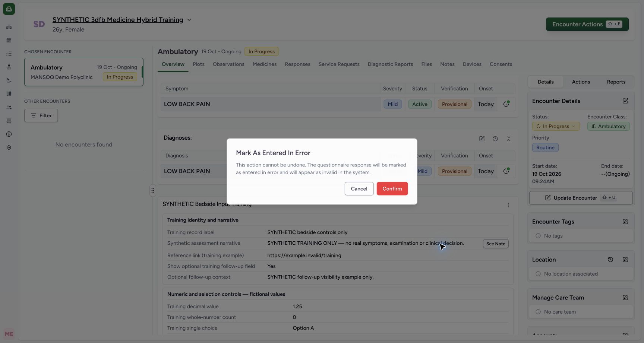Viewport: 644px width, 343px height.
Task: Open history for the LOW BACK PAIN symptom row
Action: coord(506,104)
